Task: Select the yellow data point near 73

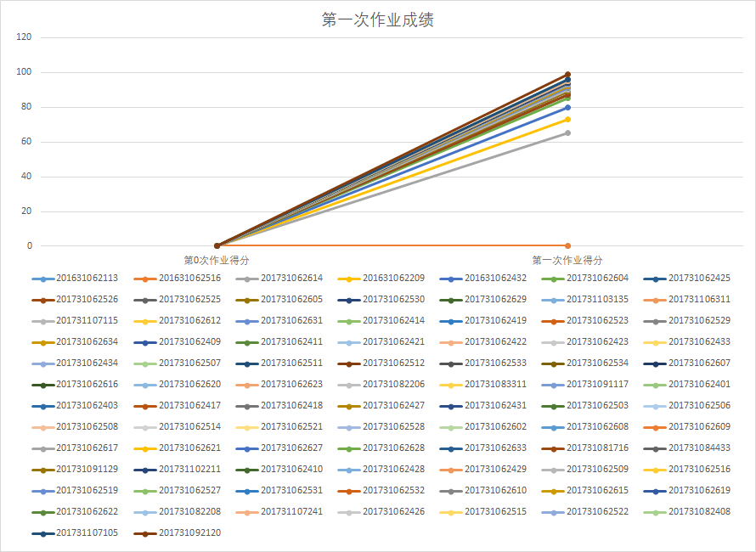Action: pos(567,119)
